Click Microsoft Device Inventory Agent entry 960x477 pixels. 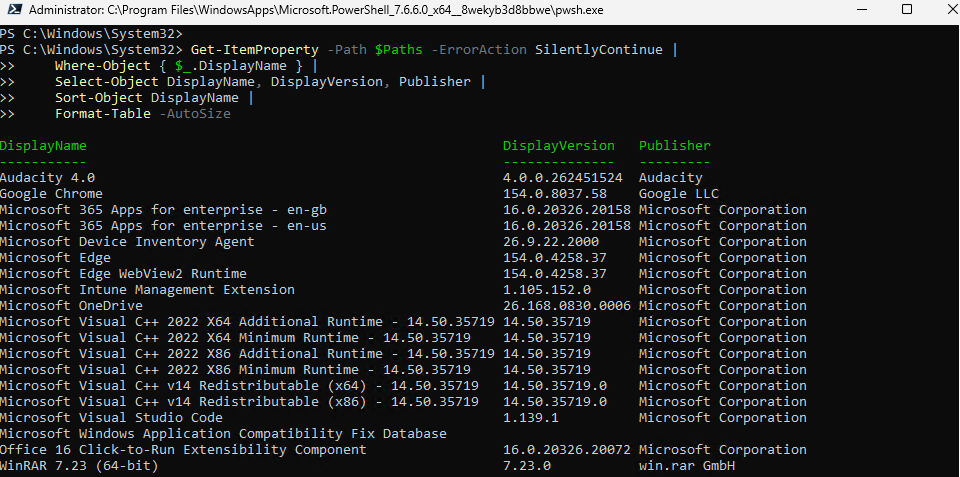[127, 241]
